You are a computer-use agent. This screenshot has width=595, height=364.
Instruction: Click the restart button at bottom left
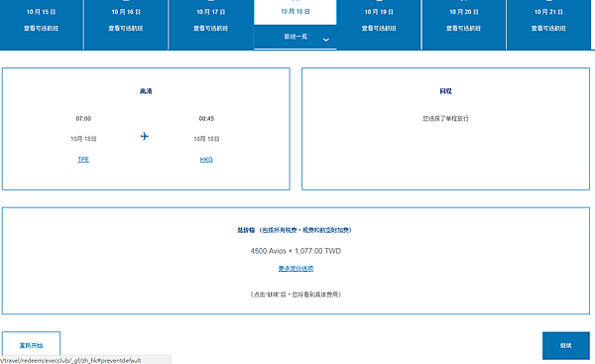31,345
